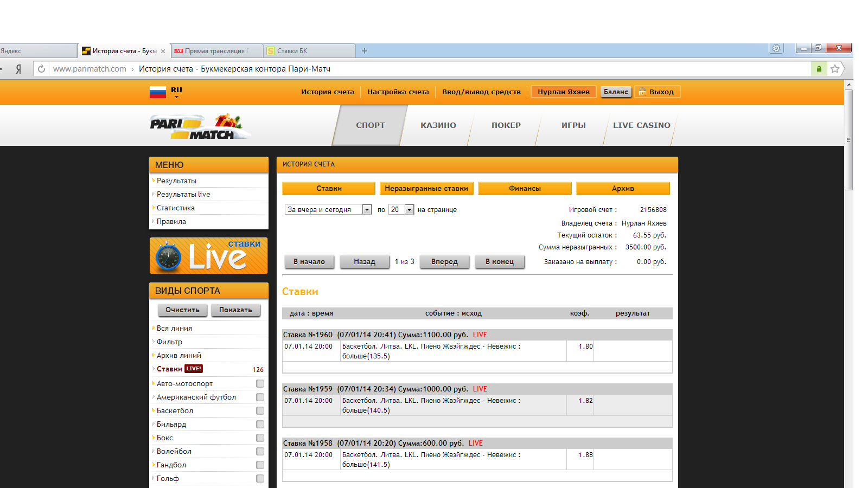Click the browser reload icon
The image size is (868, 488).
tap(41, 69)
